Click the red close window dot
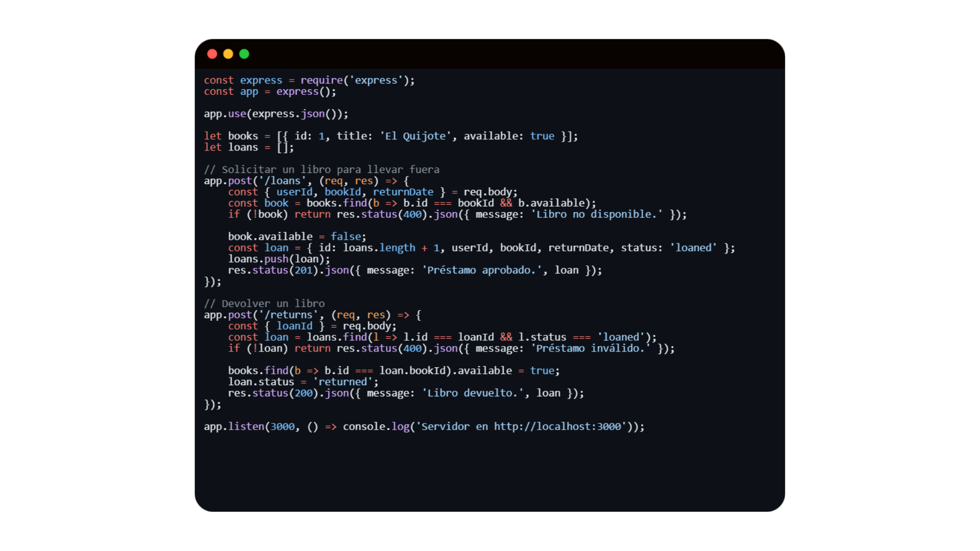980x551 pixels. point(212,54)
